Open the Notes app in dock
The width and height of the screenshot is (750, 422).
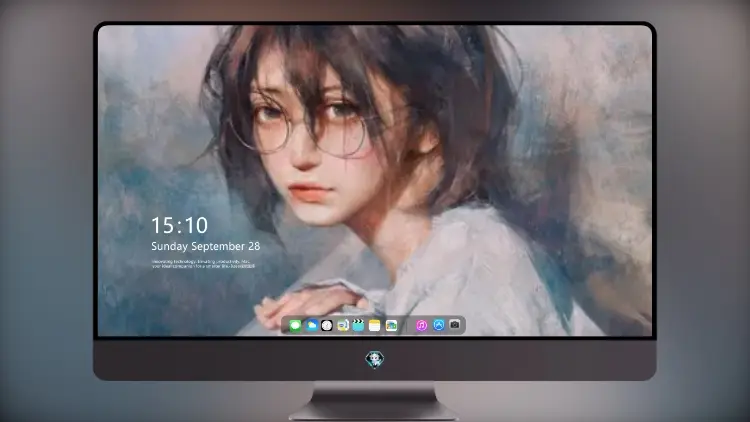[375, 326]
